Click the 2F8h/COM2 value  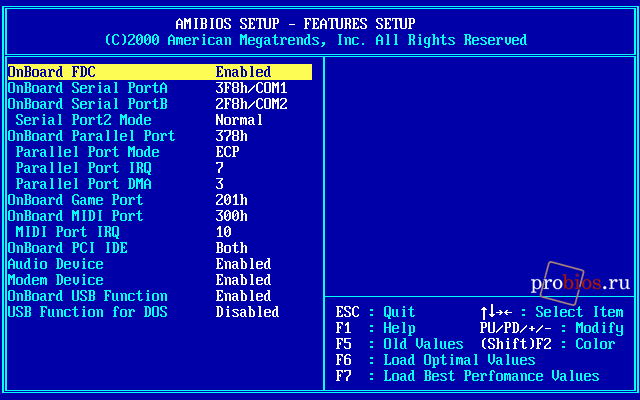click(x=251, y=104)
